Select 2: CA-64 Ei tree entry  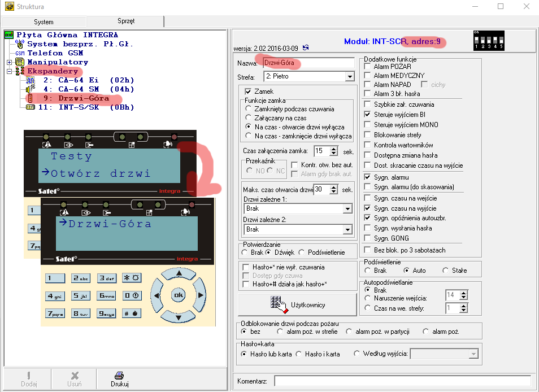point(89,80)
